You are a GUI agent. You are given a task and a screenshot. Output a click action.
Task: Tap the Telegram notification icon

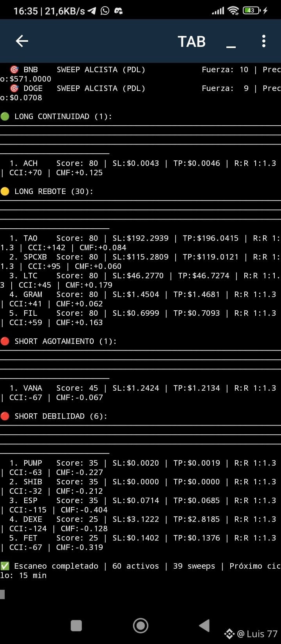point(92,11)
